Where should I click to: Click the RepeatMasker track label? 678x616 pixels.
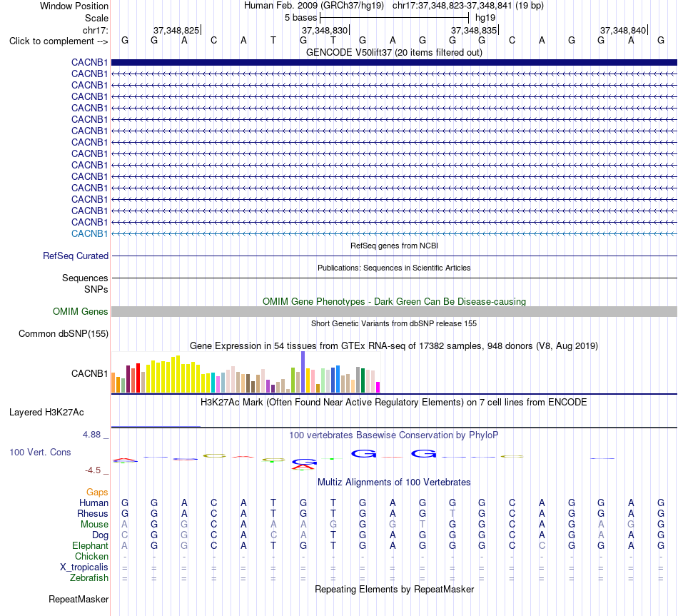79,599
